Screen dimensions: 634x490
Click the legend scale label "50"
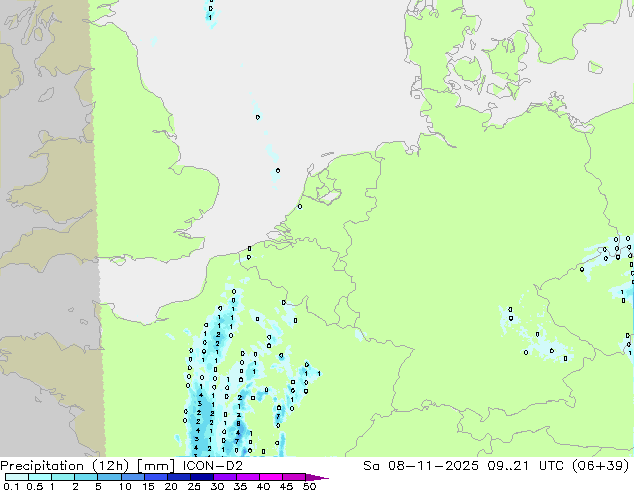point(309,486)
